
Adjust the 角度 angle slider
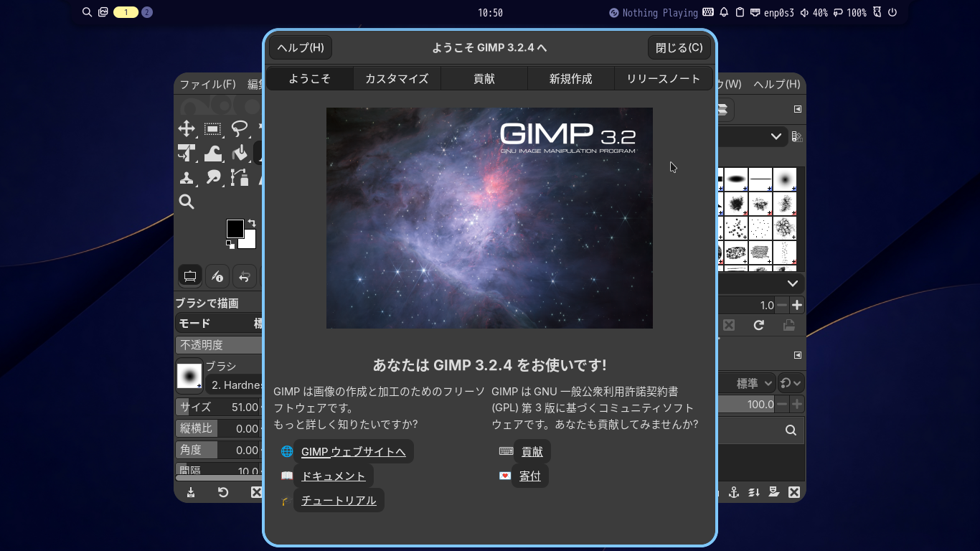click(220, 450)
